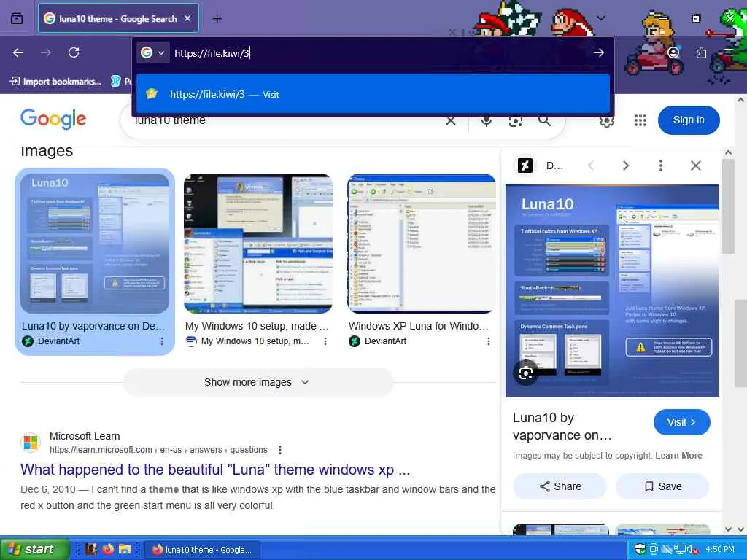This screenshot has height=560, width=747.
Task: Go forward one page
Action: (x=46, y=52)
